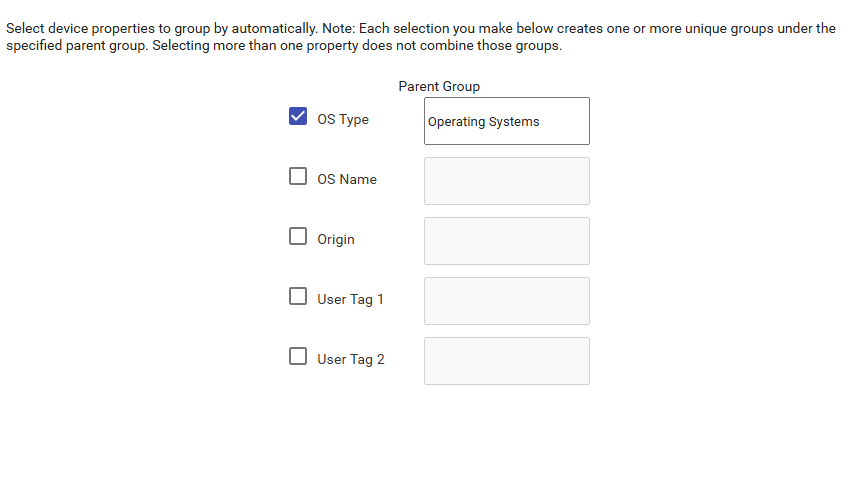This screenshot has height=483, width=857.
Task: Click the OS Type label text
Action: 343,120
